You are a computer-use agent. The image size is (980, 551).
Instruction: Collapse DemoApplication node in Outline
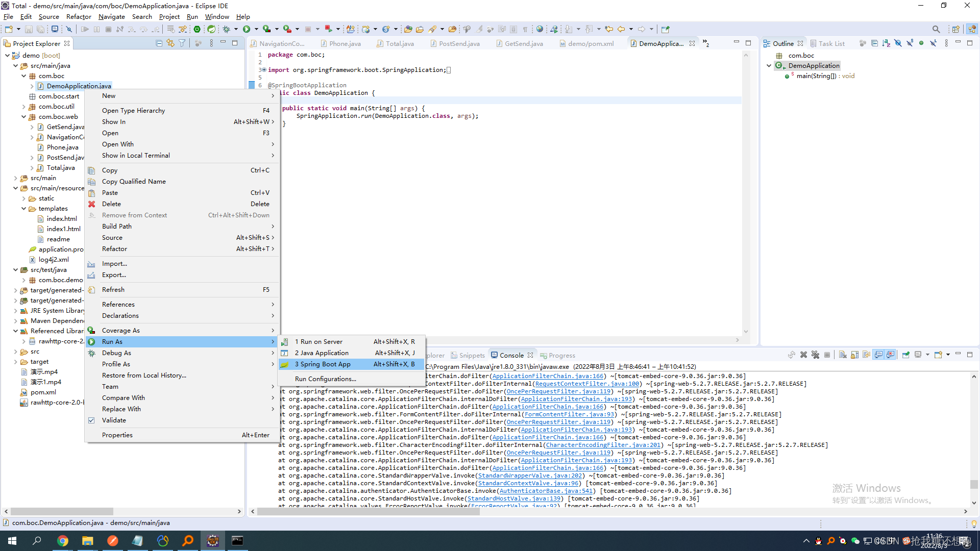(769, 66)
